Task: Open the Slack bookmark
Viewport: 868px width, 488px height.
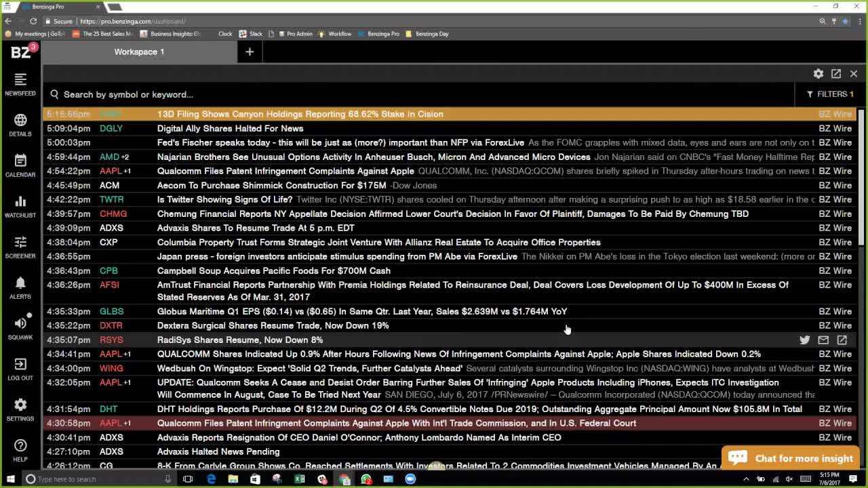Action: tap(250, 34)
